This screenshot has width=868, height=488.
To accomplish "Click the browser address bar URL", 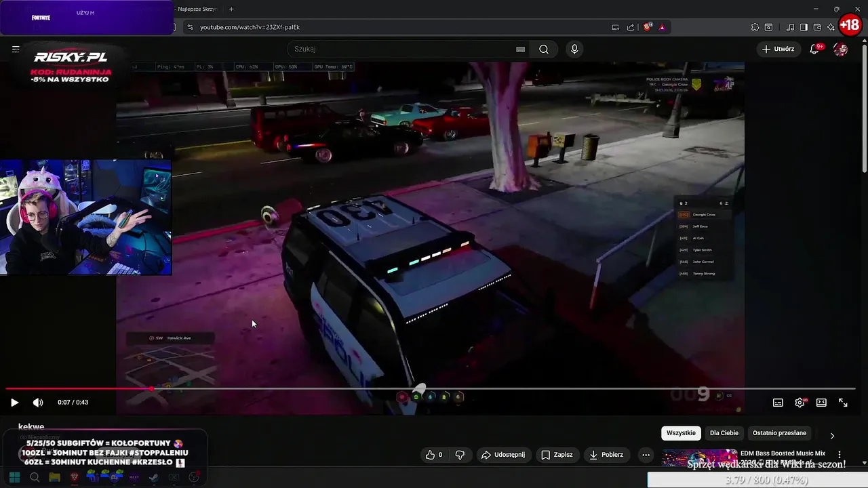I will (x=250, y=27).
